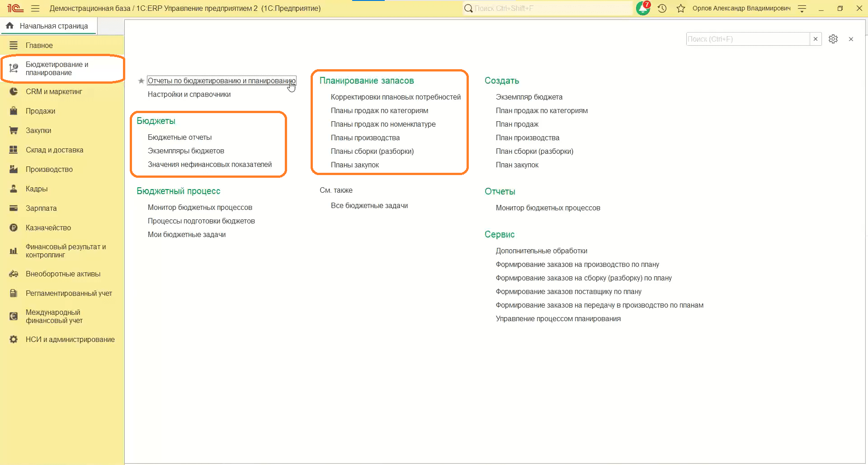
Task: Click the global search magnifier icon
Action: coord(468,8)
